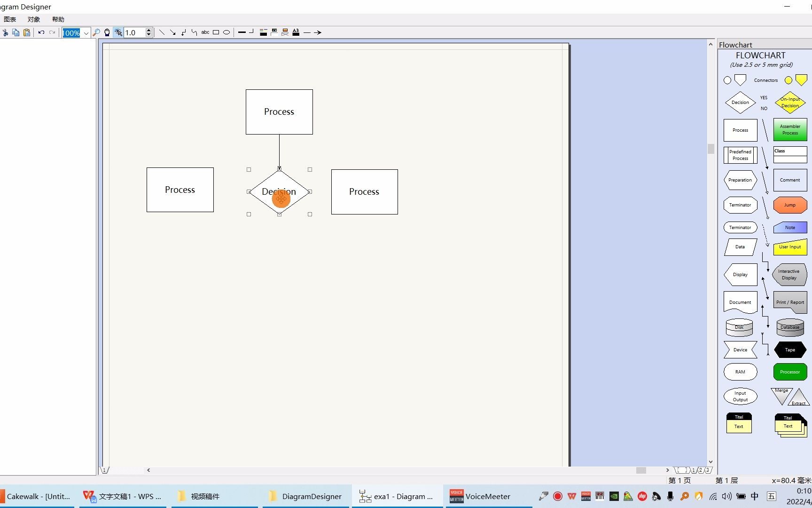Pick the Database cylinder shape
The width and height of the screenshot is (812, 508).
[790, 327]
